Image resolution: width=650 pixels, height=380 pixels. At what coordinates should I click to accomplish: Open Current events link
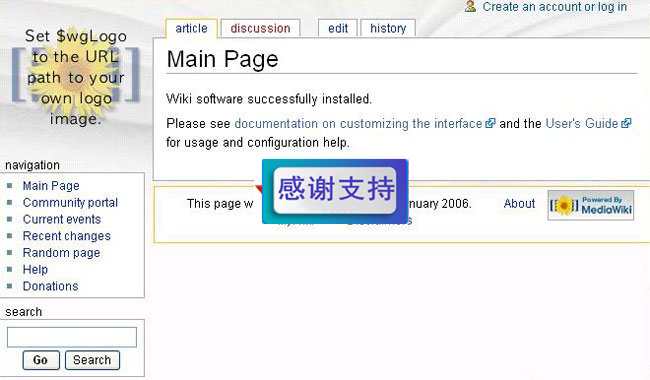tap(62, 219)
